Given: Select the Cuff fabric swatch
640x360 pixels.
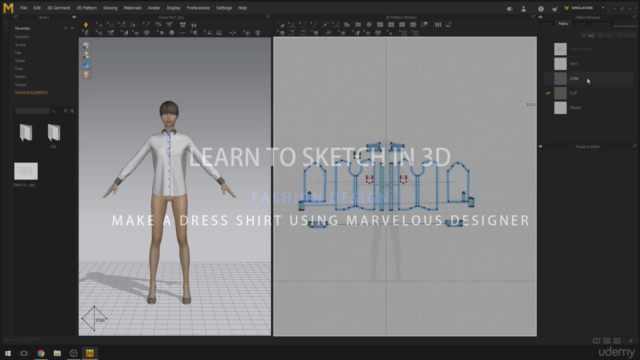Looking at the screenshot, I should coord(560,93).
